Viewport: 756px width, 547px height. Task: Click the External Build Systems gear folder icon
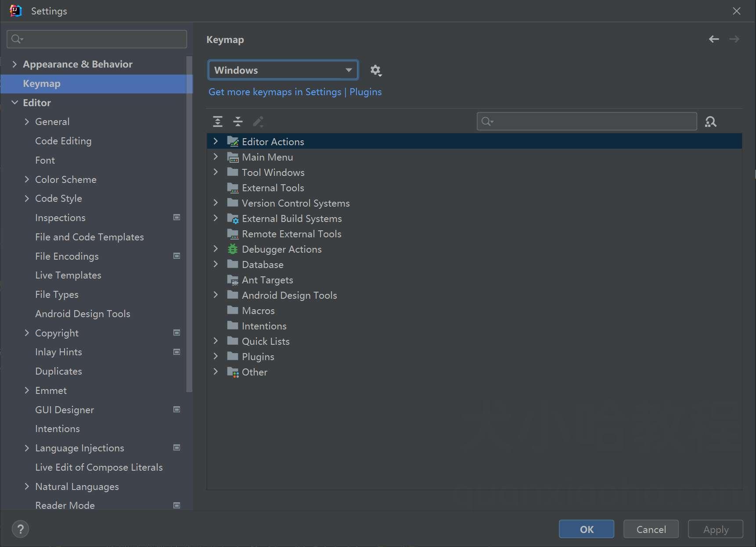(x=233, y=218)
